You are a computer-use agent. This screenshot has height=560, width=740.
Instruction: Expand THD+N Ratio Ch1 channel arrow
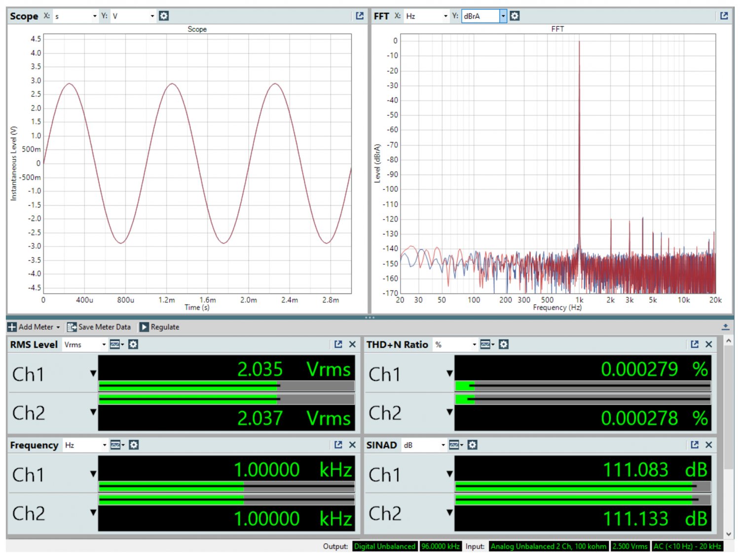[449, 373]
